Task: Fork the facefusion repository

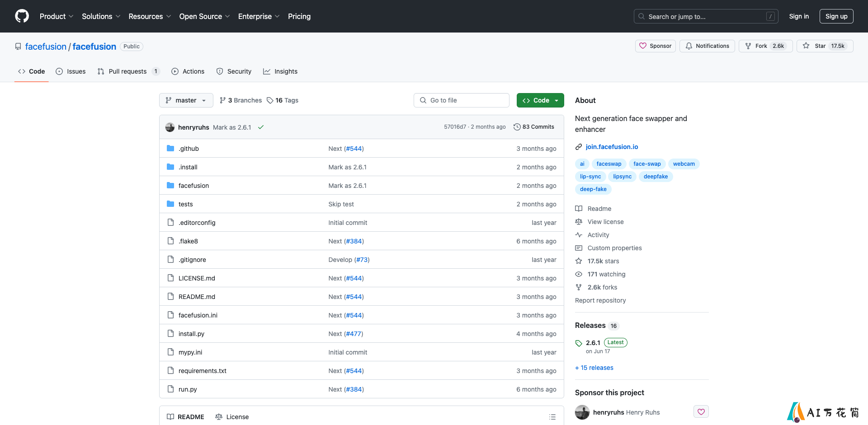Action: (765, 46)
